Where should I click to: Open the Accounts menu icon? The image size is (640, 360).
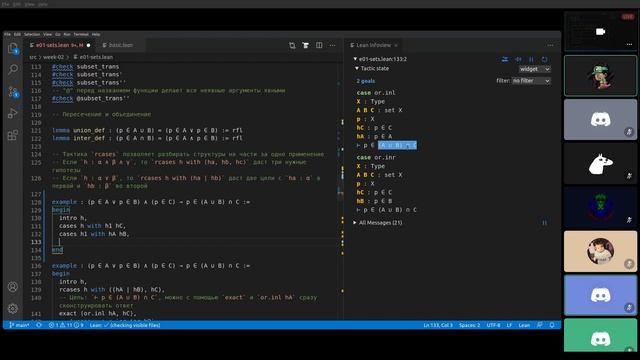[x=13, y=287]
